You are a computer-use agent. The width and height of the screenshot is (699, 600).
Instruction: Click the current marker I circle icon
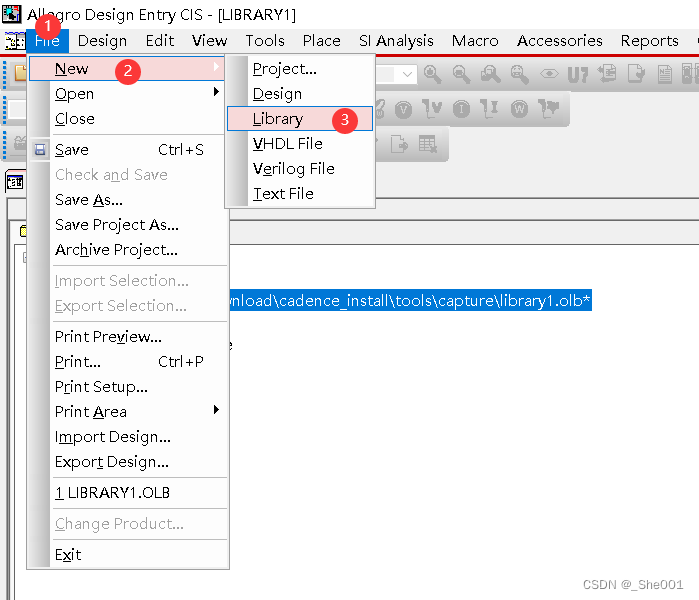click(x=462, y=109)
